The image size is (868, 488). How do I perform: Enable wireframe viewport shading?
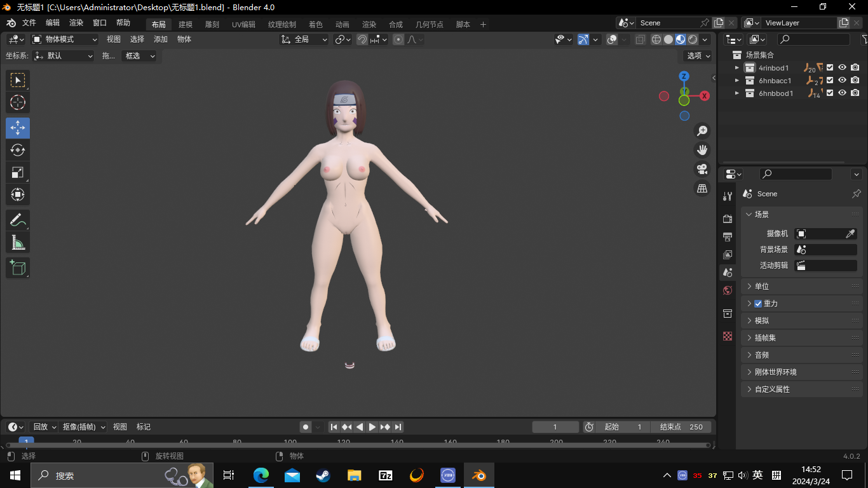[x=656, y=39]
